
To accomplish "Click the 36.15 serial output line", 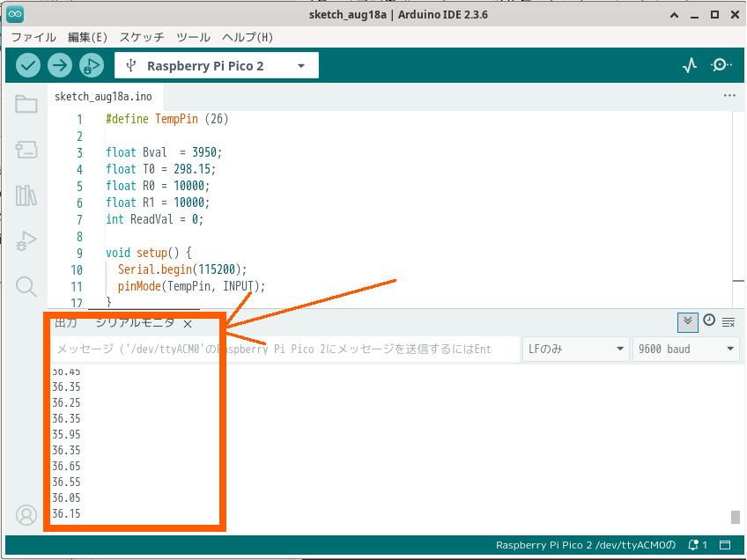I will [x=66, y=514].
